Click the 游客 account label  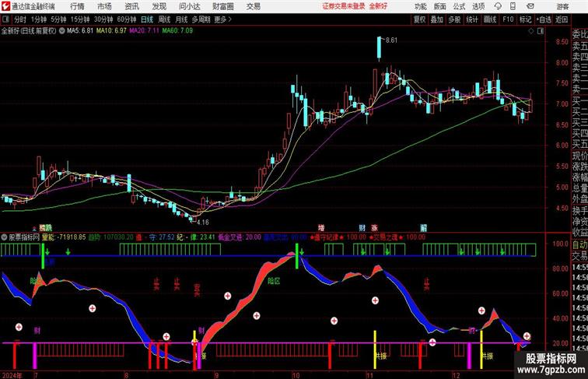click(x=562, y=6)
